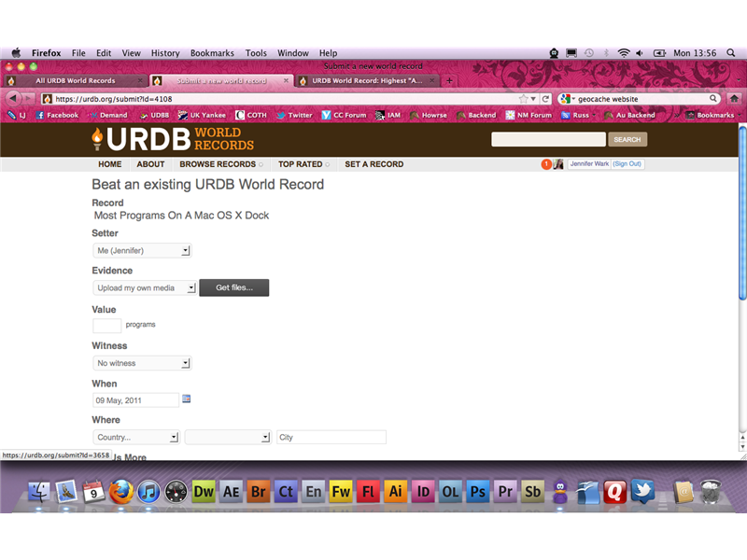Launch Photoshop (Ps) from dock
Screen dimensions: 747x560
coord(478,492)
